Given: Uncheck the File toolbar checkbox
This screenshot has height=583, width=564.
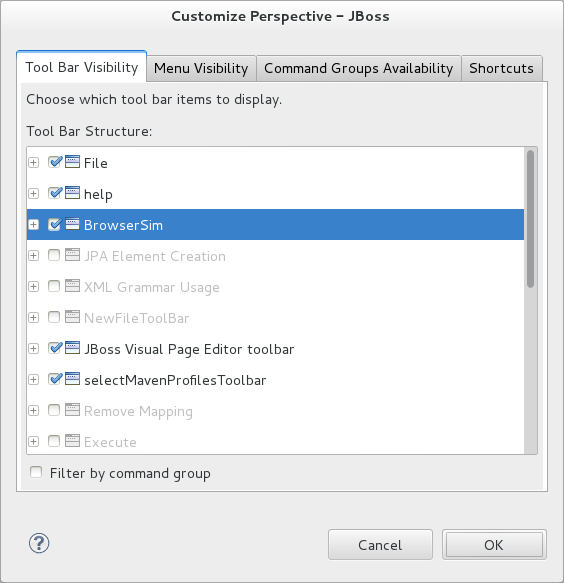Looking at the screenshot, I should coord(54,162).
